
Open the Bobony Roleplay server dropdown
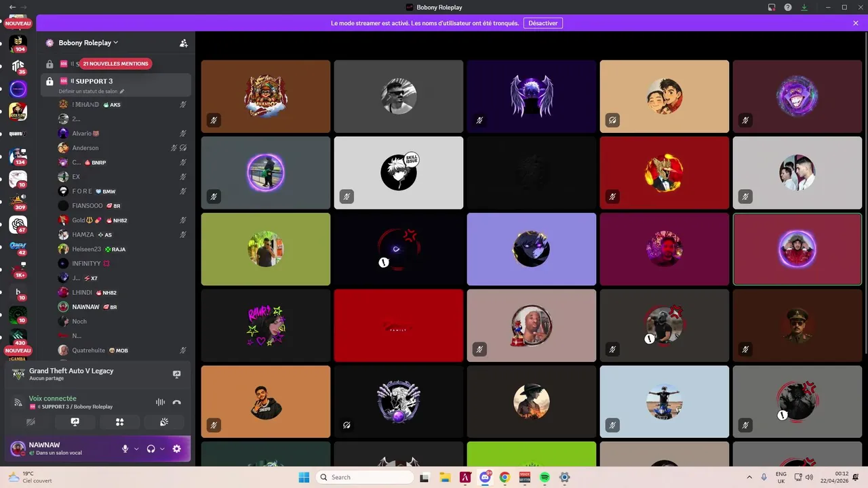point(88,43)
